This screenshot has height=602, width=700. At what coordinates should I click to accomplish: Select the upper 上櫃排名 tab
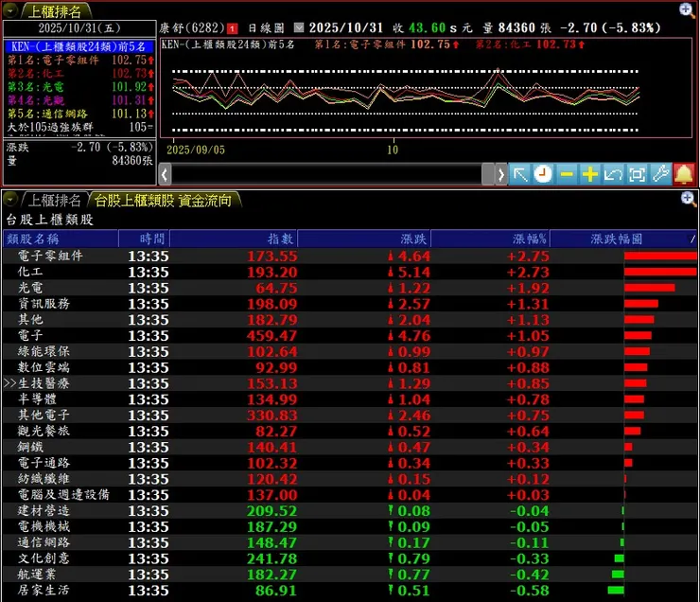[55, 11]
